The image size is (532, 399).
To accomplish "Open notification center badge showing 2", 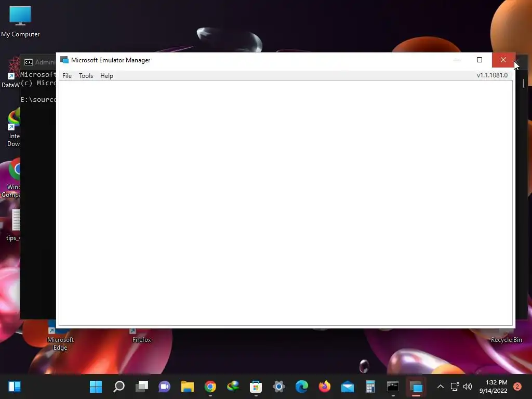I will click(517, 387).
